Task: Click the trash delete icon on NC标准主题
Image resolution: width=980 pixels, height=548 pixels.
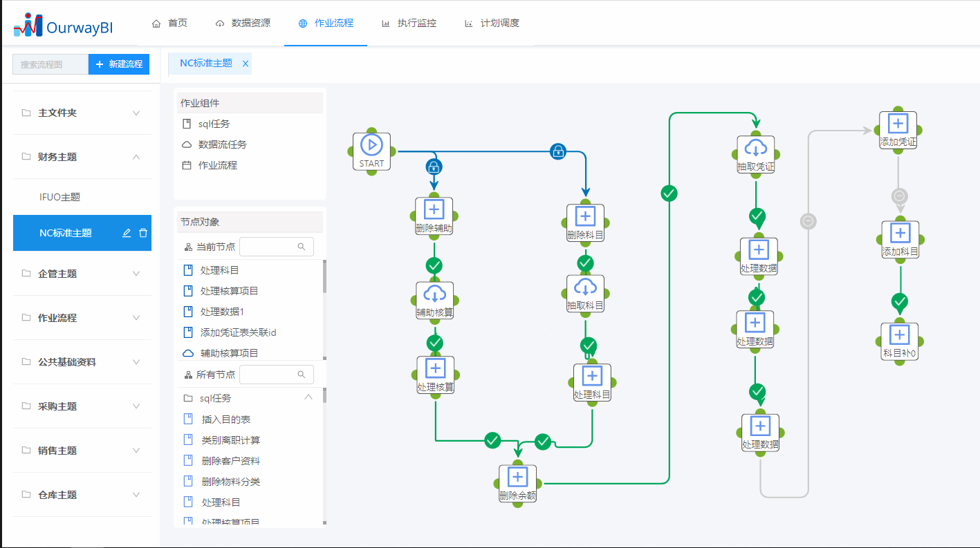Action: click(x=143, y=233)
